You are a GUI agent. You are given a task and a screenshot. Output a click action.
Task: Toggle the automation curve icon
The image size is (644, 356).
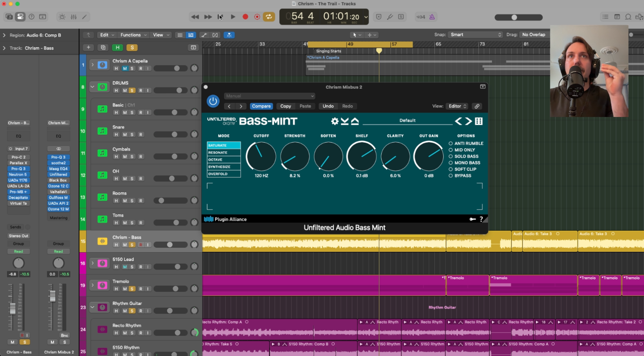tap(204, 35)
